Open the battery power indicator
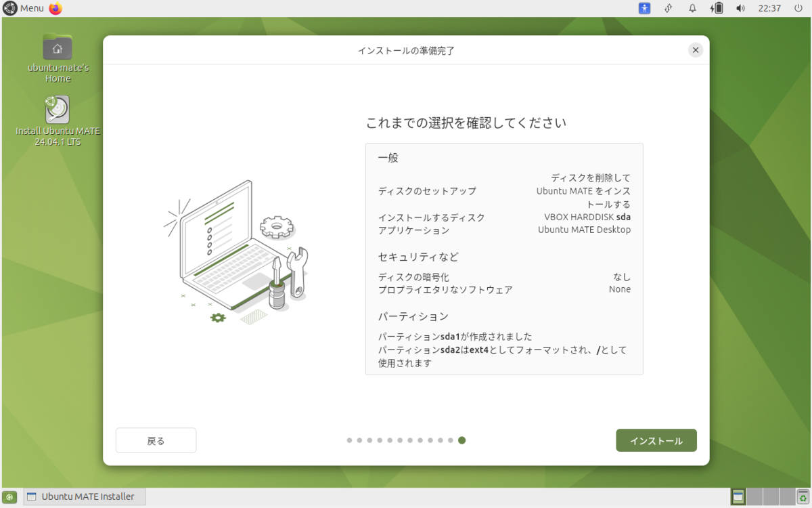Screen dimensions: 812x508 [x=717, y=8]
